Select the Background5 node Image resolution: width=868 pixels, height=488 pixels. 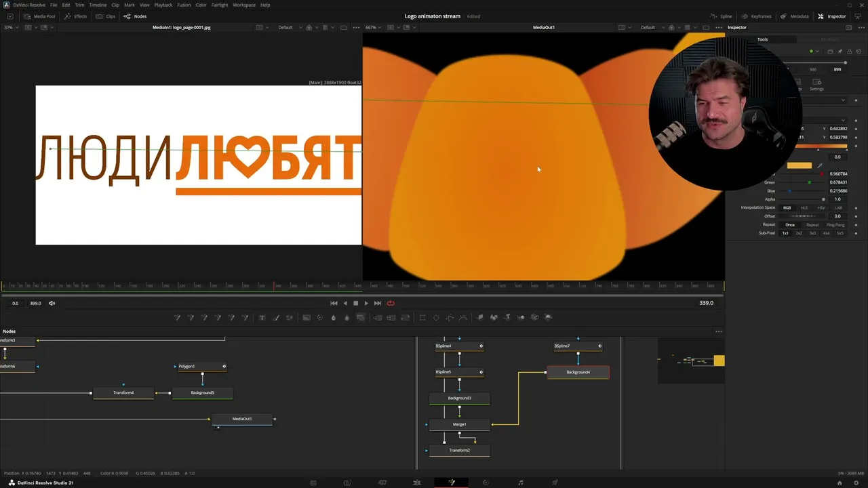pos(202,393)
